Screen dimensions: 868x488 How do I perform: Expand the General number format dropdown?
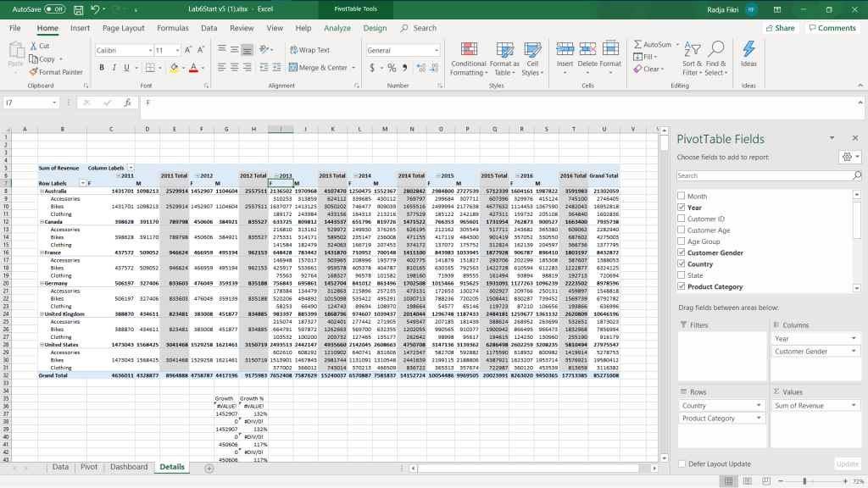click(437, 51)
